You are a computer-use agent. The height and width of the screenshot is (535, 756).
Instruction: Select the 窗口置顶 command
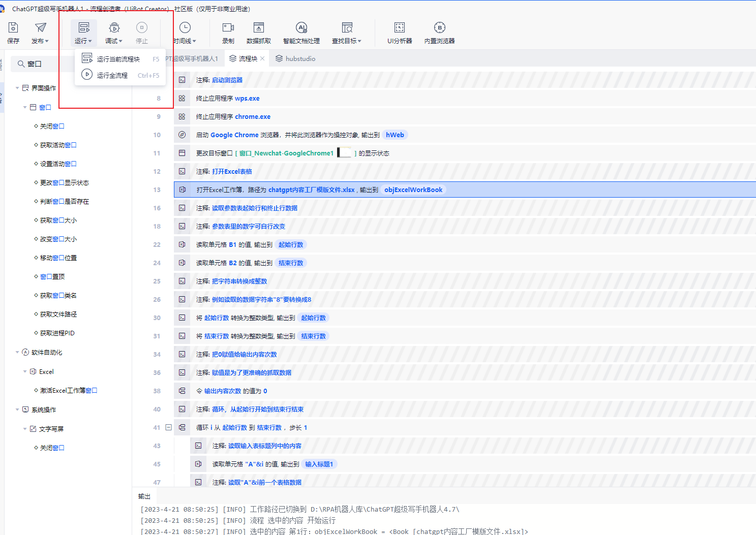pyautogui.click(x=52, y=277)
